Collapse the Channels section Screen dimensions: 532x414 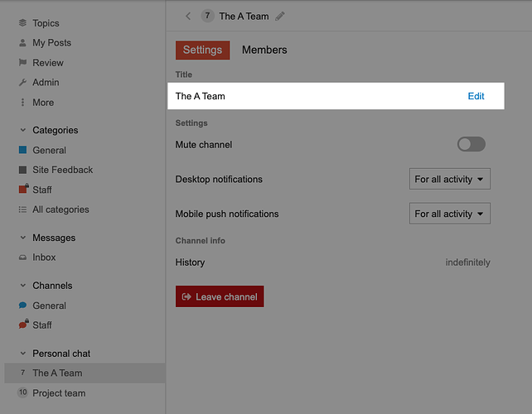22,286
